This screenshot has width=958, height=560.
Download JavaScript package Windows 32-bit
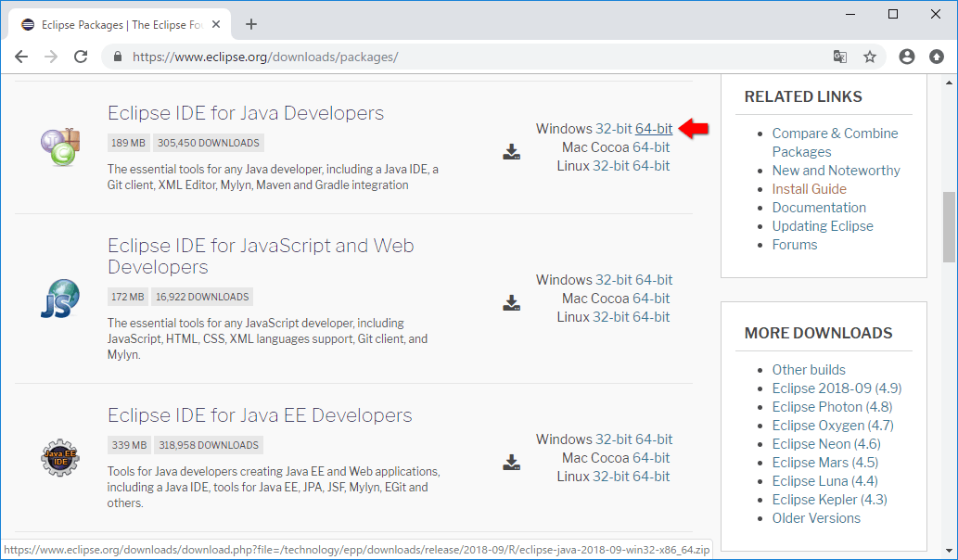[x=613, y=280]
